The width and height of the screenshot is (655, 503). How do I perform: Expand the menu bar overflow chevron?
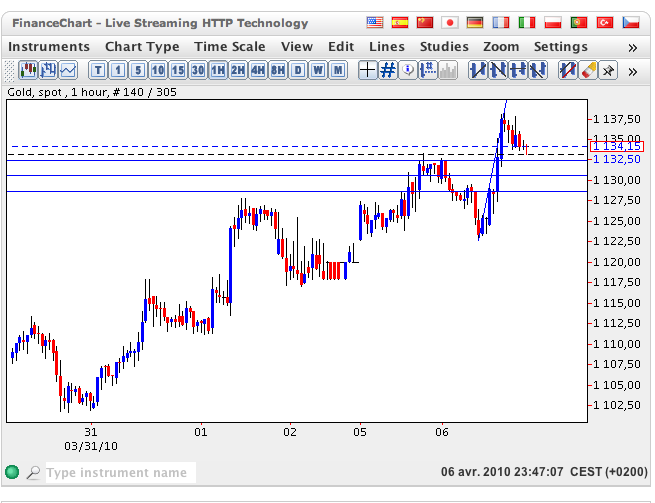coord(632,47)
